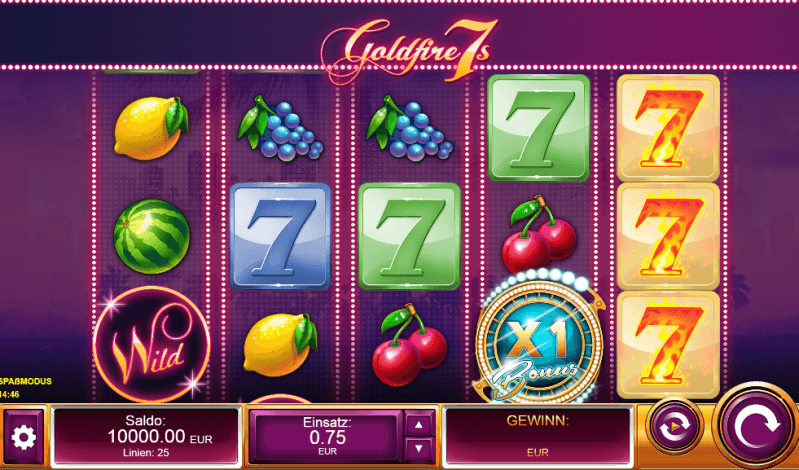Click the lemon at the top of the first reel
Image resolution: width=799 pixels, height=470 pixels.
[x=151, y=128]
